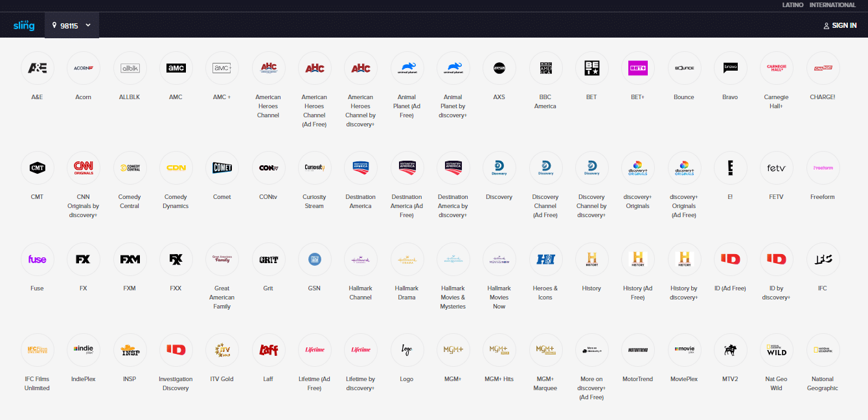This screenshot has width=868, height=420.
Task: Choose the ALLBLK channel logo
Action: click(x=130, y=68)
